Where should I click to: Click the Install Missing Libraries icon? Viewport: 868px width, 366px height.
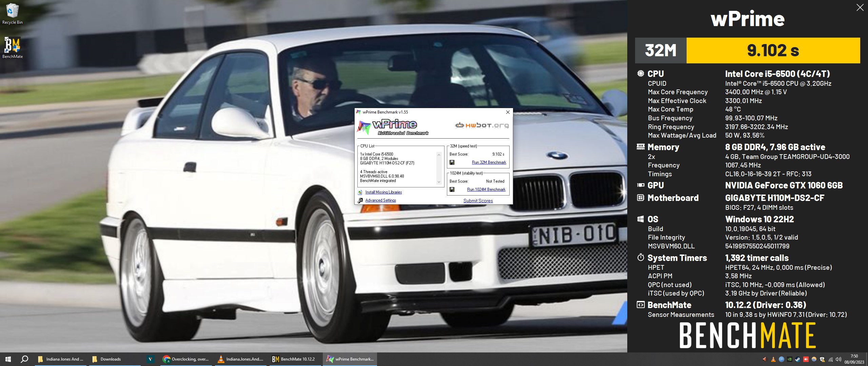pyautogui.click(x=360, y=192)
